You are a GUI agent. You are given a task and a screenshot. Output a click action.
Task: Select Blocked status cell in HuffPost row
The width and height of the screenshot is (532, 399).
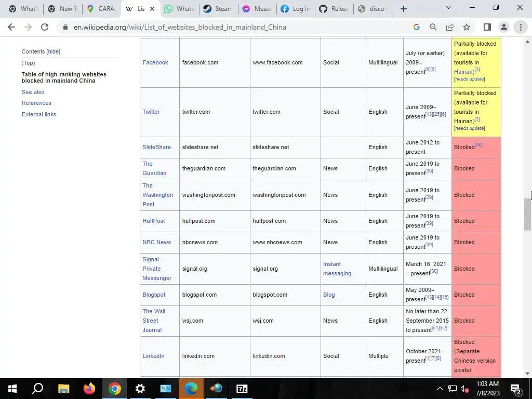pos(476,221)
